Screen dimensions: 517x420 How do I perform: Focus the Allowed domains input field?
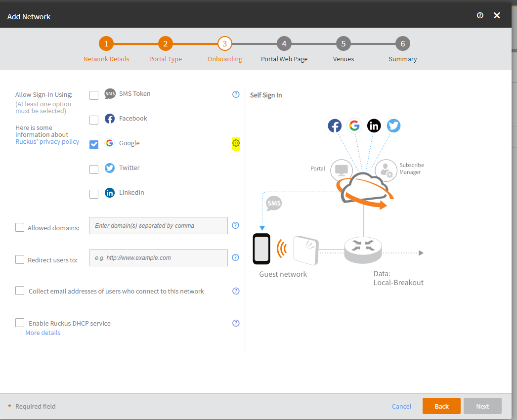159,225
